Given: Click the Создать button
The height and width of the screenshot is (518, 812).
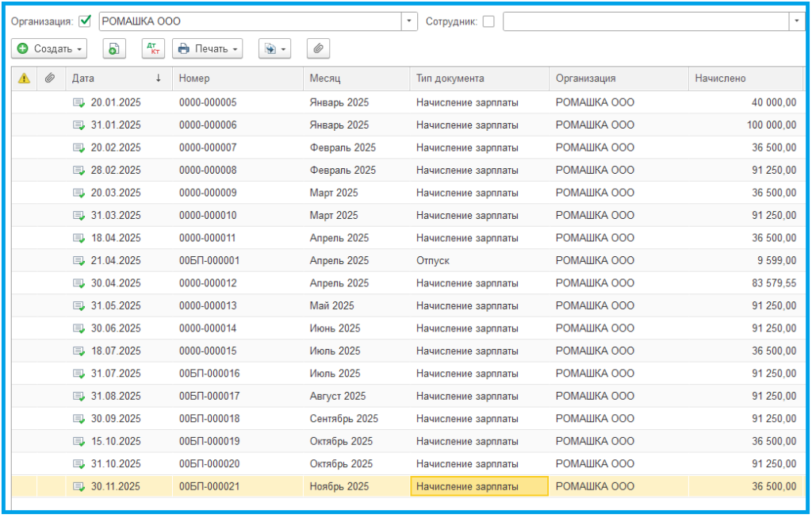Looking at the screenshot, I should coord(50,49).
